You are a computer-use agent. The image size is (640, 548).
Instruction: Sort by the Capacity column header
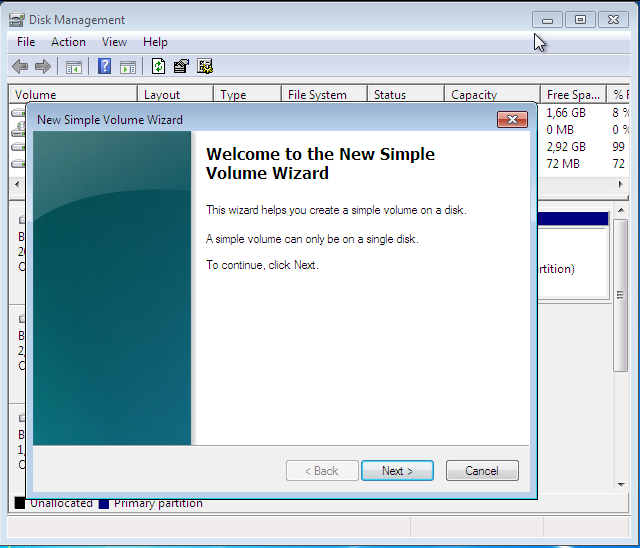coord(490,95)
